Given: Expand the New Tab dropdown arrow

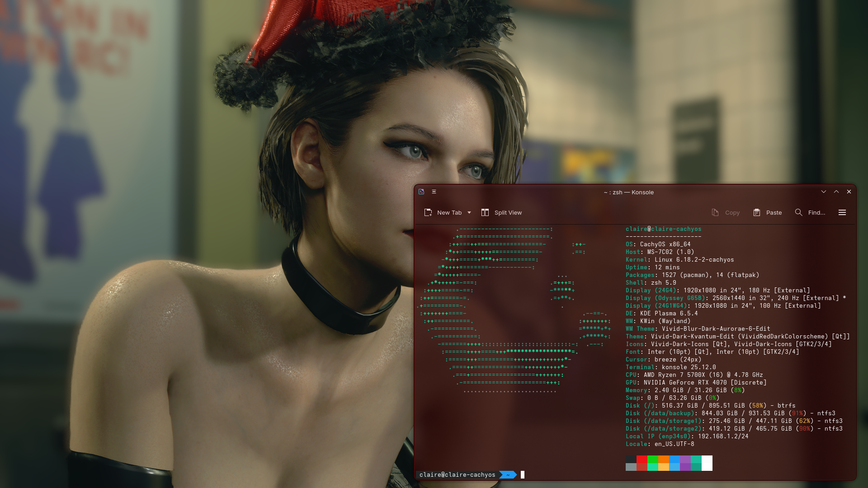Looking at the screenshot, I should [469, 212].
